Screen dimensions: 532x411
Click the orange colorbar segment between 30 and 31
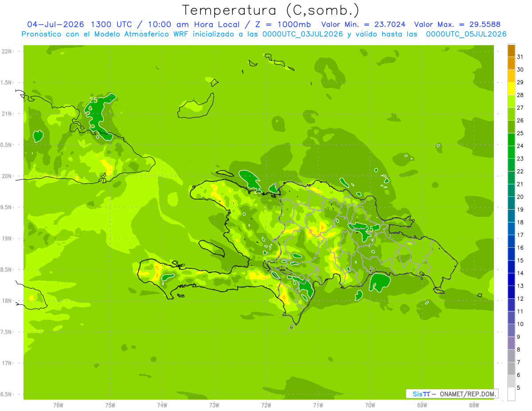(511, 64)
